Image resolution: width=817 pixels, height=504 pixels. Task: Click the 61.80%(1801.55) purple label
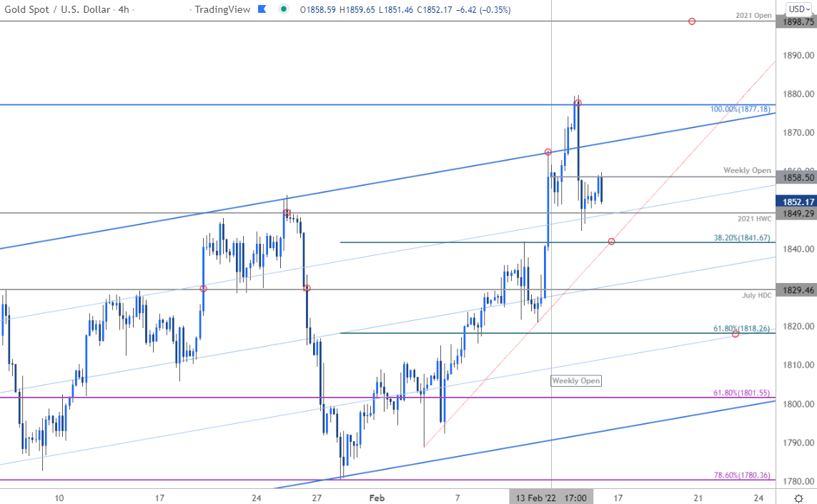point(741,393)
